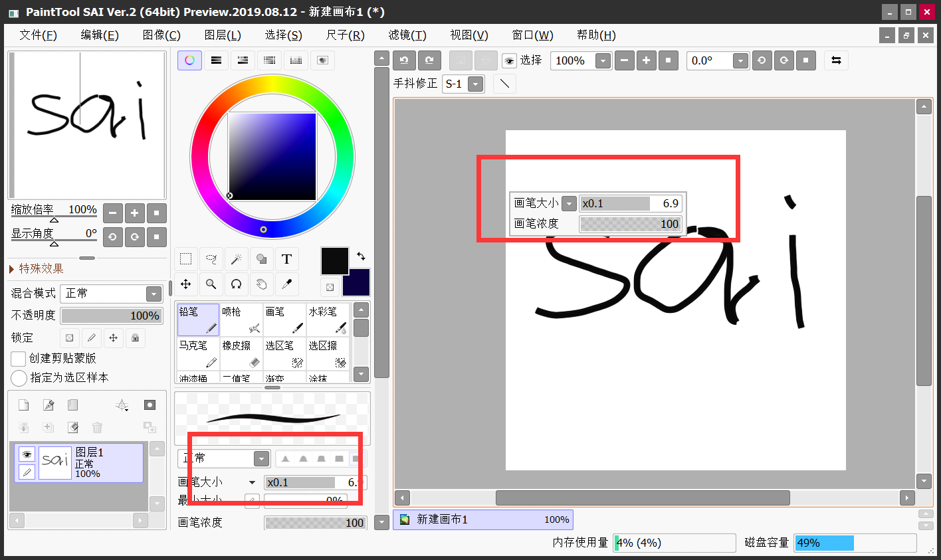
Task: Open 手抖修正 S-1 stabilizer dropdown
Action: (475, 84)
